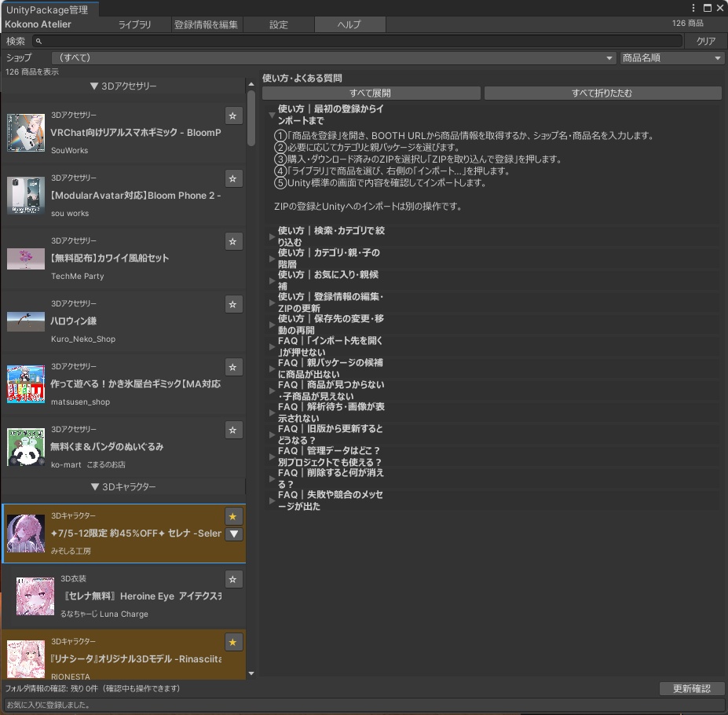Open the Rinasciita model thumbnail

click(x=26, y=659)
